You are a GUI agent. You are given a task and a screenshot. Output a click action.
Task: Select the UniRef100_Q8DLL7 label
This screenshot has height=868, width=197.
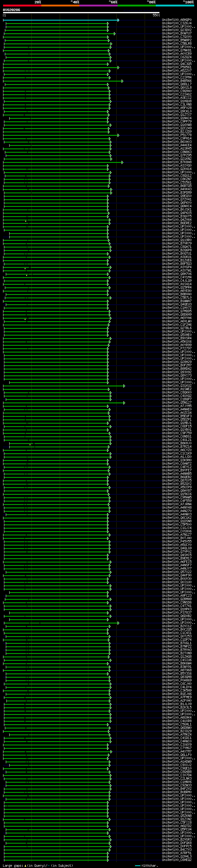pyautogui.click(x=177, y=84)
